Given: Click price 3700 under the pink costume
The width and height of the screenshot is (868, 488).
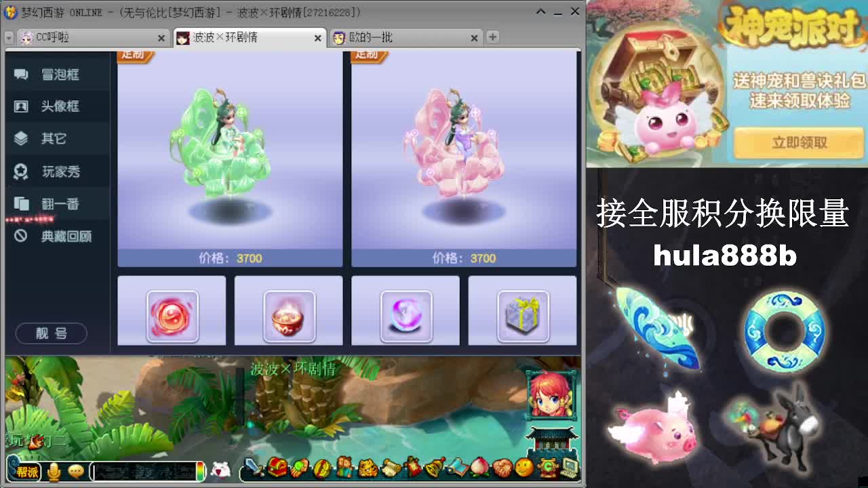Looking at the screenshot, I should [484, 258].
